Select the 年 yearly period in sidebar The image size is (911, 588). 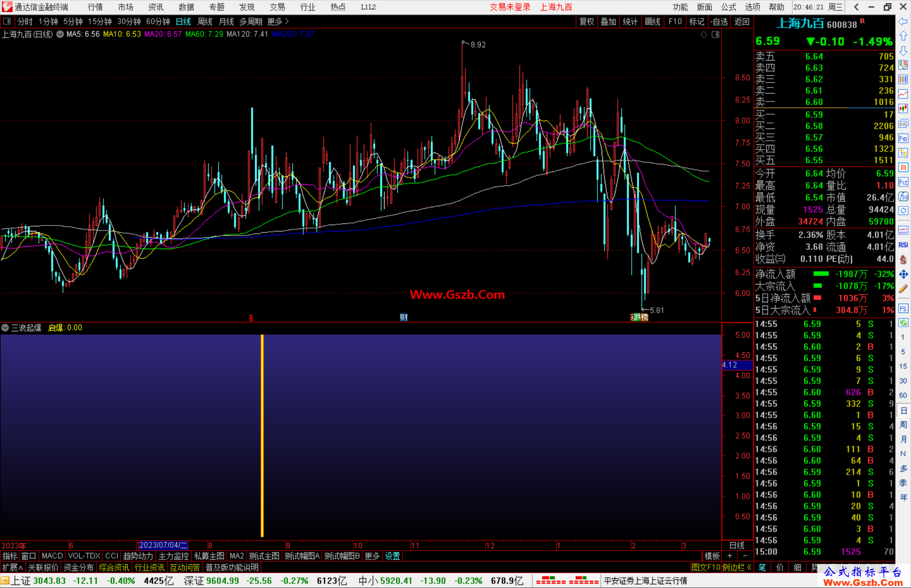[x=903, y=497]
